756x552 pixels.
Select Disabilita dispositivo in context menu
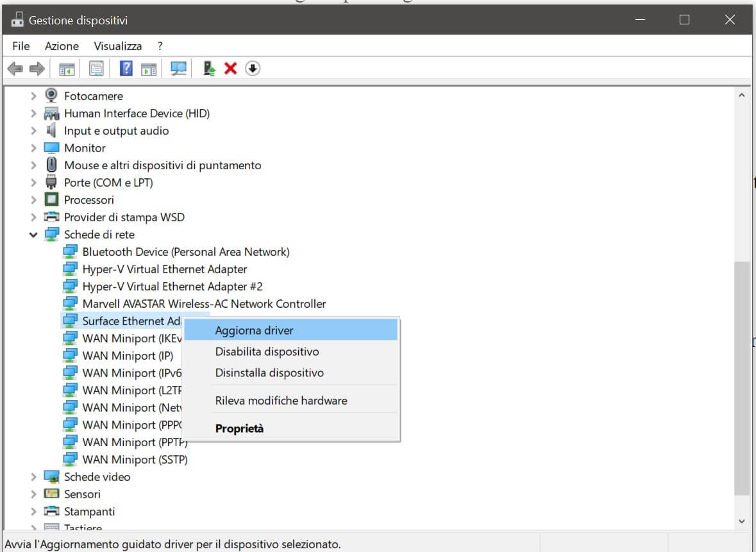coord(267,352)
